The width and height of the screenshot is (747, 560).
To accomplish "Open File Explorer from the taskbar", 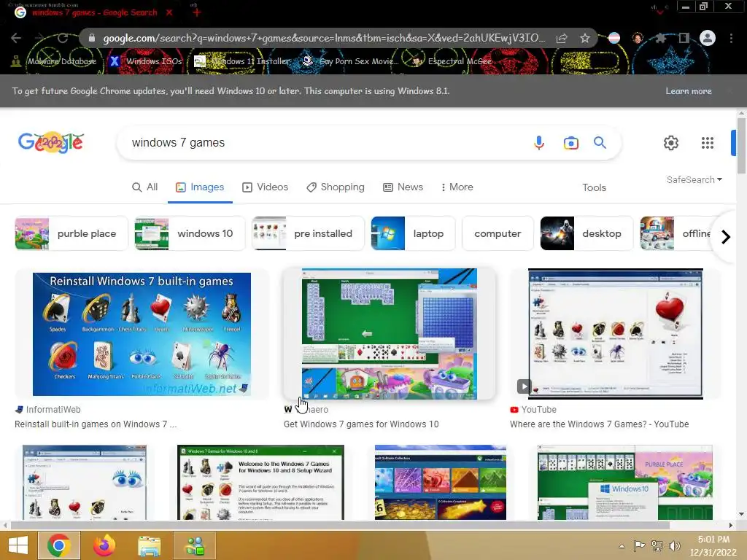I will 149,545.
